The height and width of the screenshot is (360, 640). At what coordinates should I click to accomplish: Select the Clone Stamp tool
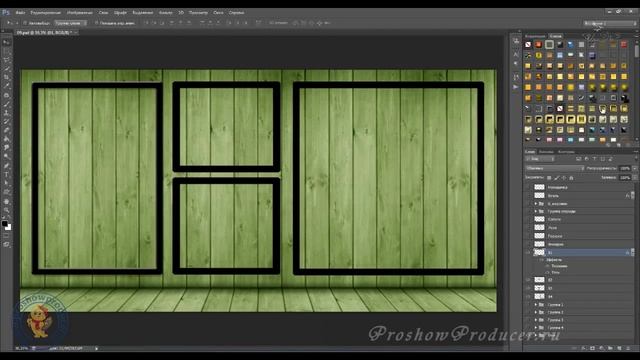[x=7, y=113]
